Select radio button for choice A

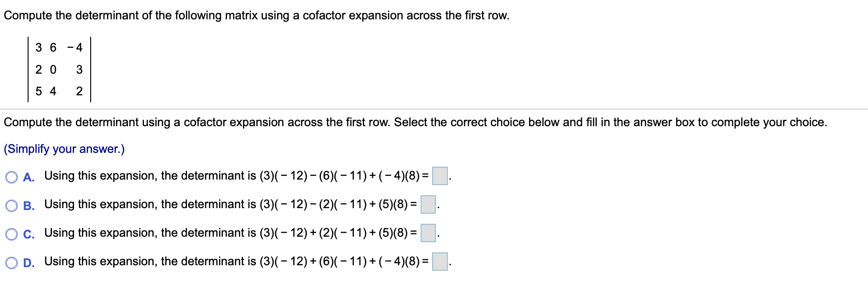[12, 177]
